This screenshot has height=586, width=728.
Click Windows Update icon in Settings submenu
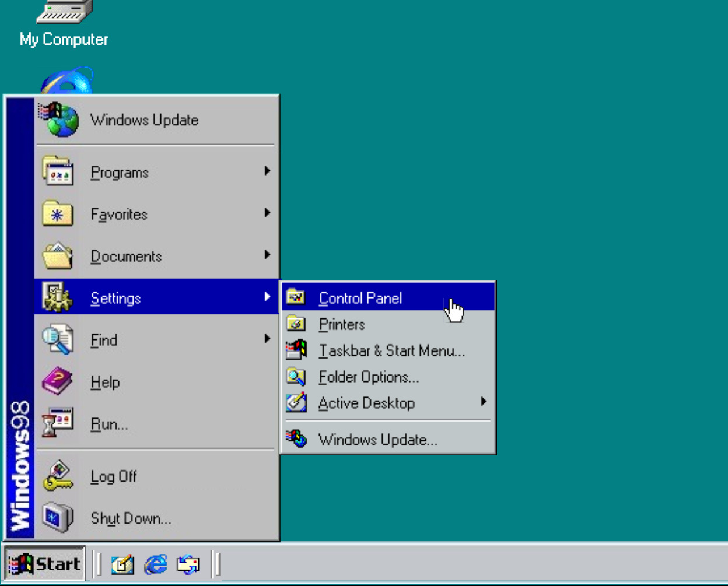(296, 439)
